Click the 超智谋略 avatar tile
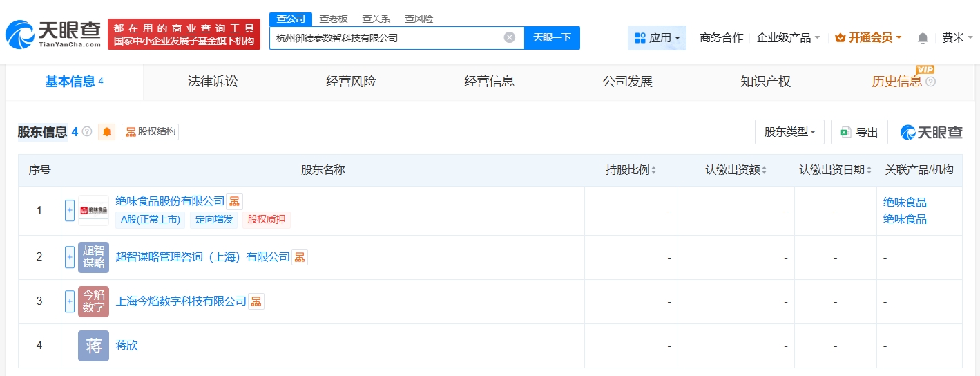Image resolution: width=980 pixels, height=376 pixels. pos(93,257)
